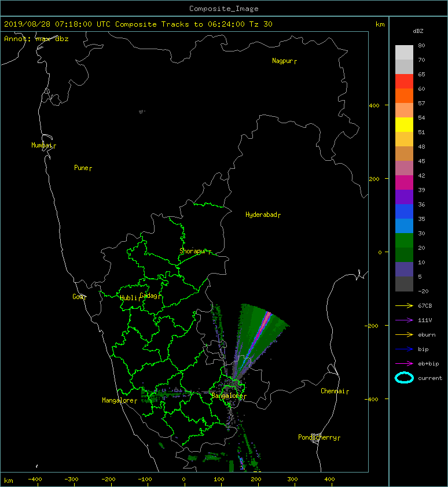Click the Composite_Image title text
This screenshot has width=448, height=487.
pos(224,9)
